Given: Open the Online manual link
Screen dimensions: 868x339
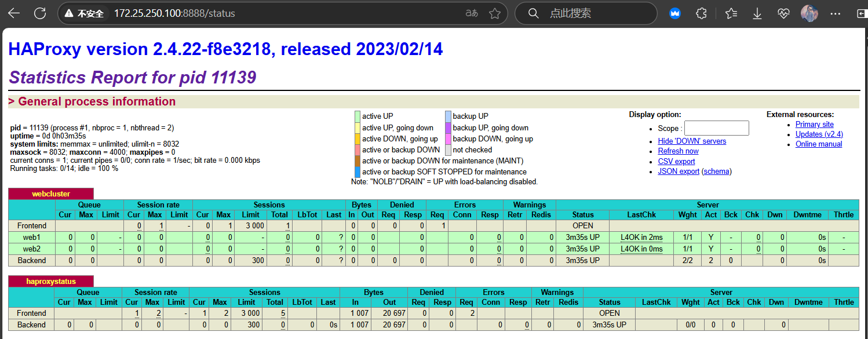Looking at the screenshot, I should coord(819,144).
